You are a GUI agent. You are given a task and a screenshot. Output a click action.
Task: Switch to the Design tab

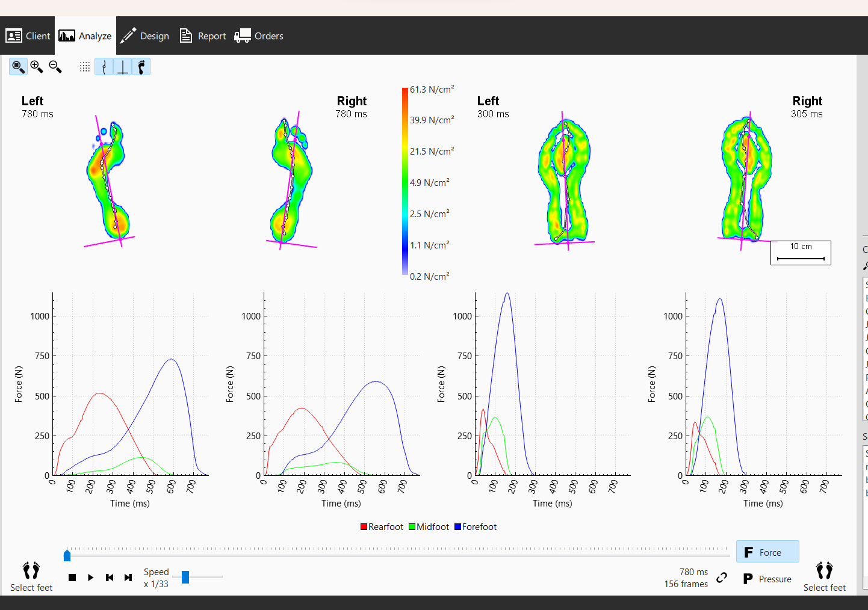pyautogui.click(x=144, y=35)
